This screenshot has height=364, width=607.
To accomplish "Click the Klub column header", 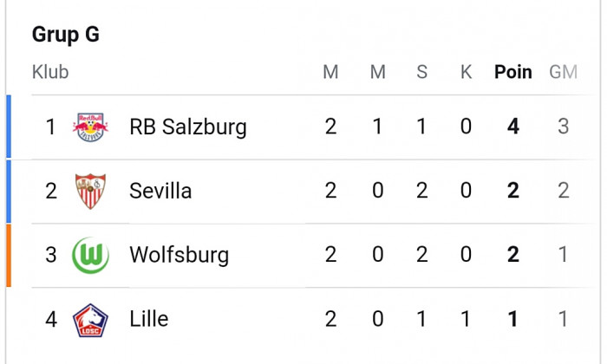I will pyautogui.click(x=50, y=72).
